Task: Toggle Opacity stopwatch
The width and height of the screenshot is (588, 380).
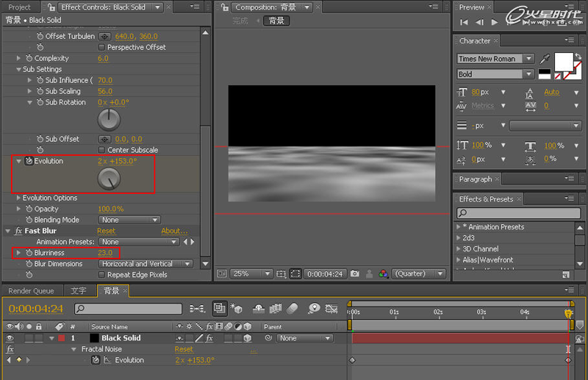Action: point(29,209)
